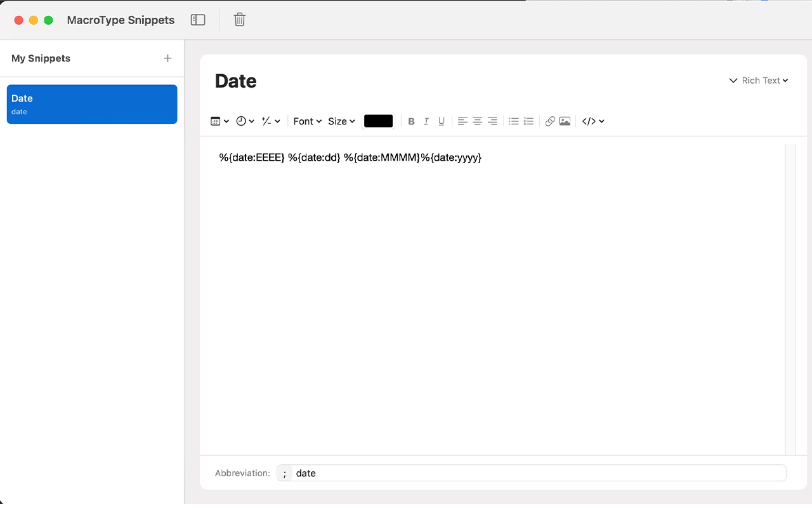Open the text color swatch

[378, 121]
